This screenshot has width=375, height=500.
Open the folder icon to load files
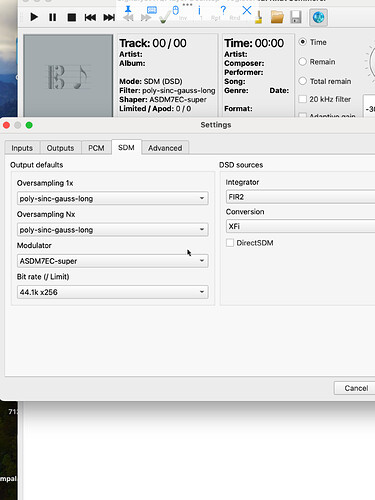[277, 17]
